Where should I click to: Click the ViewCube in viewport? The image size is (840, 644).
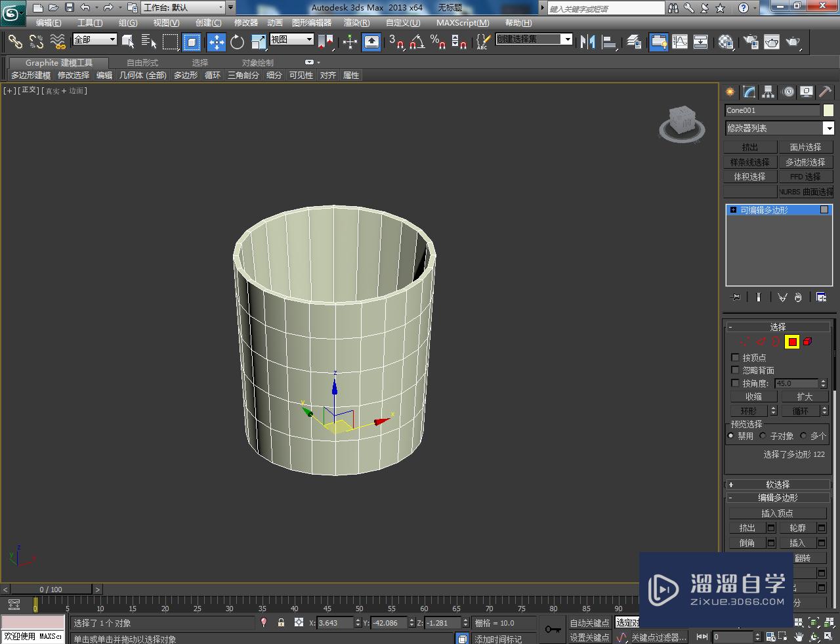pos(682,122)
